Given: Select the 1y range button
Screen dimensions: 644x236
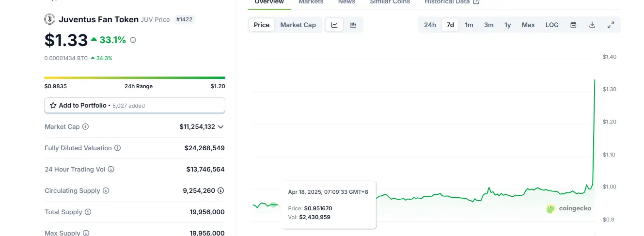Looking at the screenshot, I should pyautogui.click(x=507, y=25).
